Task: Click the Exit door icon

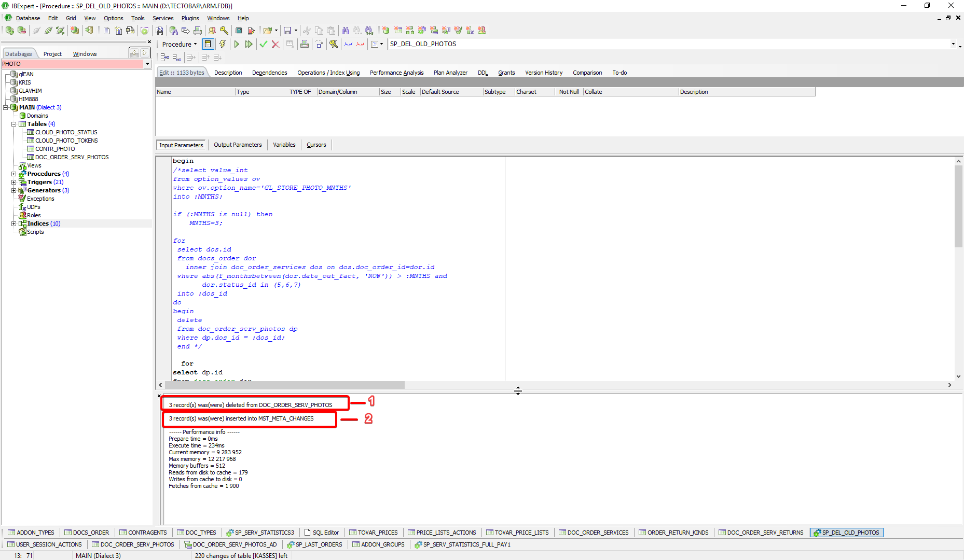Action: point(89,31)
